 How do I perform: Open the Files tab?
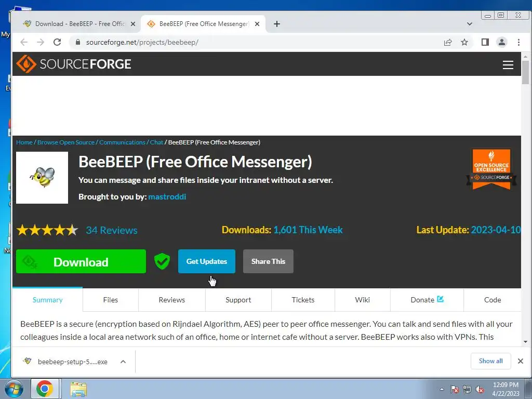(111, 300)
